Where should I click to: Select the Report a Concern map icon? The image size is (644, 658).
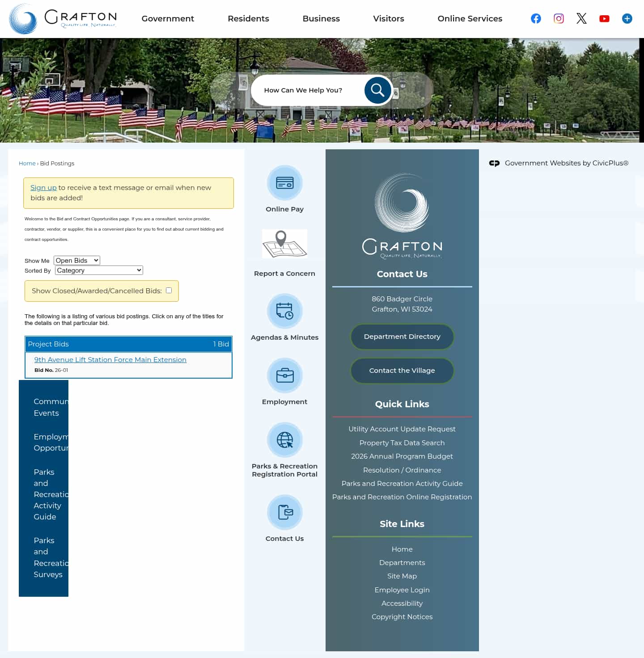(x=284, y=244)
